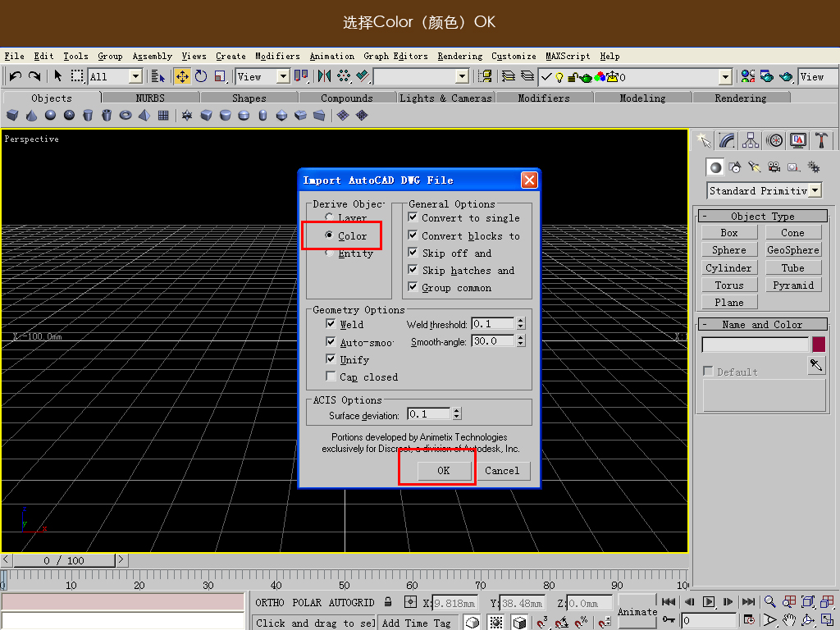The image size is (840, 630).
Task: Open the layer list dropdown arrow
Action: click(x=725, y=77)
